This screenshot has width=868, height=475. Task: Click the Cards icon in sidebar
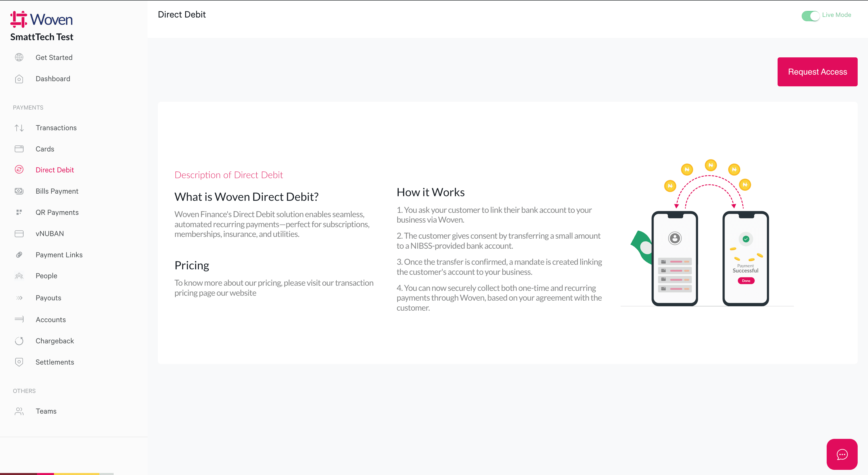click(19, 149)
